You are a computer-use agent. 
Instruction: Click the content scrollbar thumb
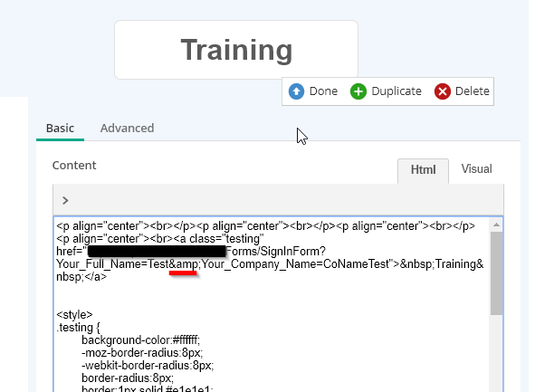[x=496, y=273]
